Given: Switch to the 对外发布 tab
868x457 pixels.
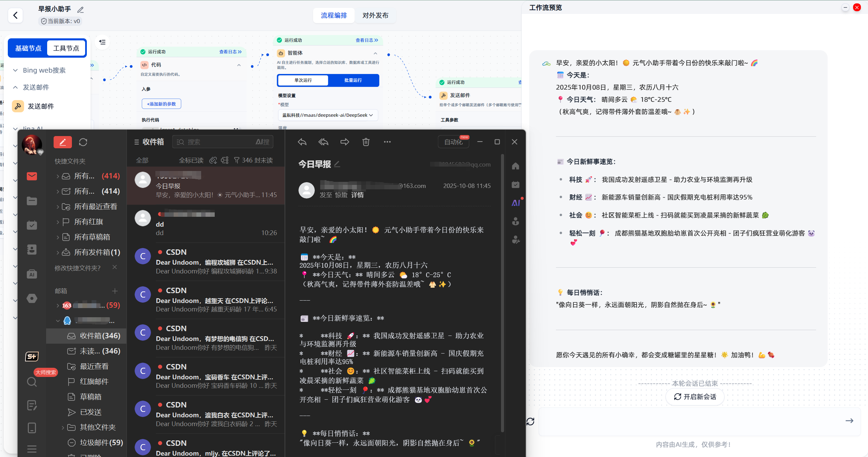Looking at the screenshot, I should (x=375, y=15).
